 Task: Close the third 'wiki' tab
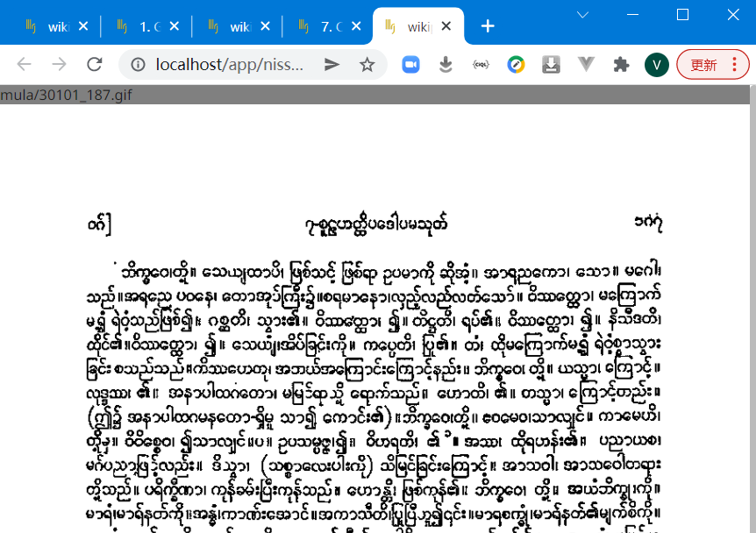coord(265,26)
